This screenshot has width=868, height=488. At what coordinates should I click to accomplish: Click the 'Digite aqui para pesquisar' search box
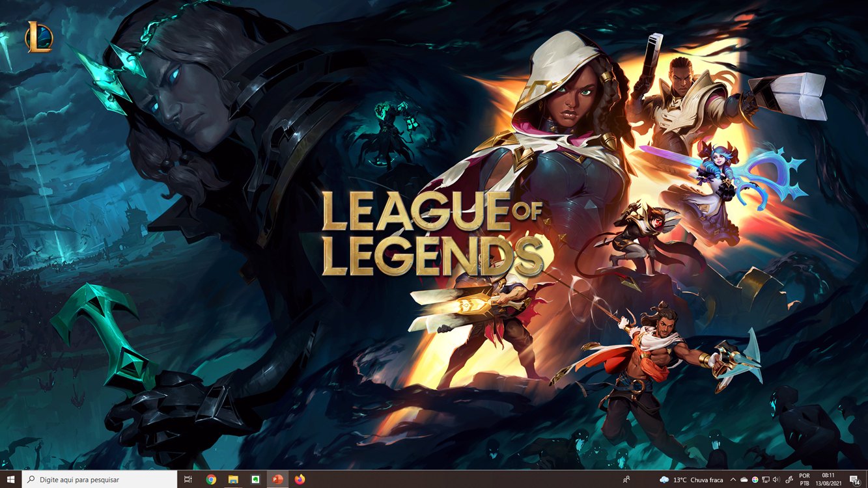click(100, 480)
